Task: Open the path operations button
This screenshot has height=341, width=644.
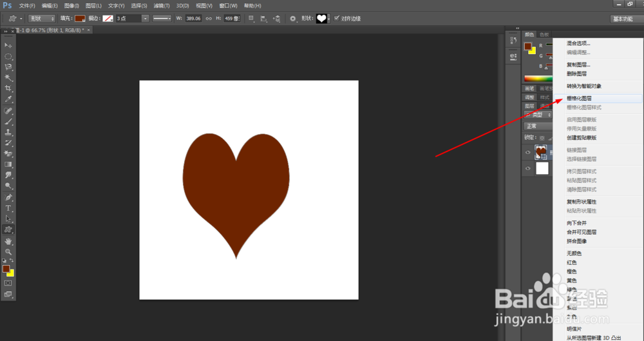Action: click(251, 19)
